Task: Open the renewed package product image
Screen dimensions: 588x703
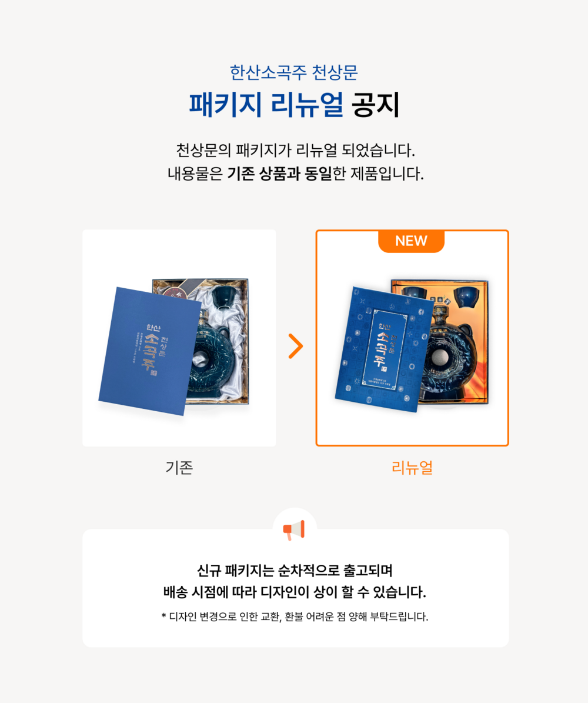Action: (412, 338)
